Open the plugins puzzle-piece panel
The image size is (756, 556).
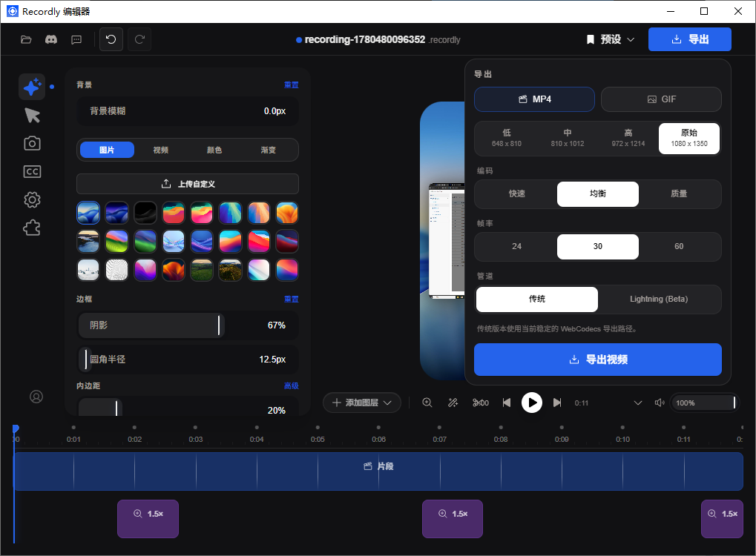point(33,228)
